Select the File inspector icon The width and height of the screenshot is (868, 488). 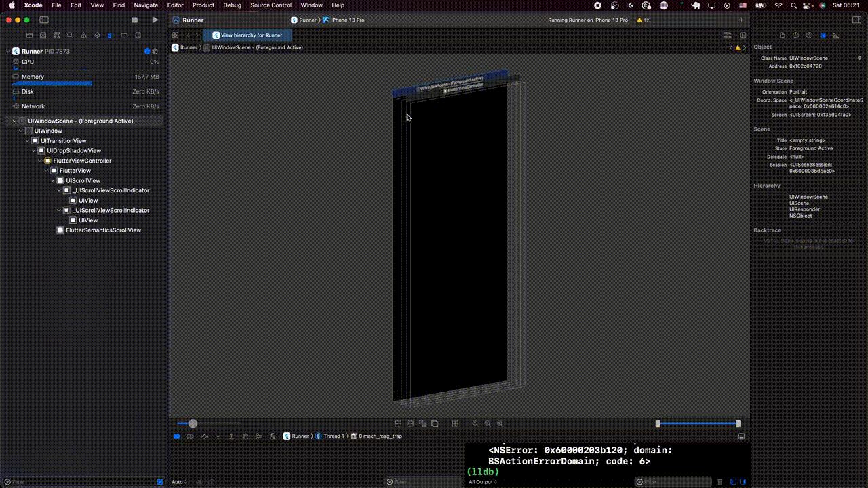(x=783, y=34)
